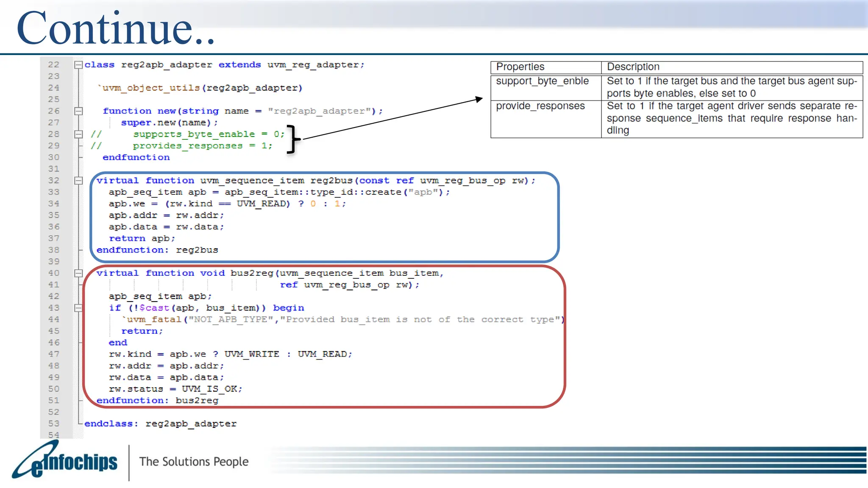
Task: Collapse the function new fold marker
Action: click(x=78, y=111)
